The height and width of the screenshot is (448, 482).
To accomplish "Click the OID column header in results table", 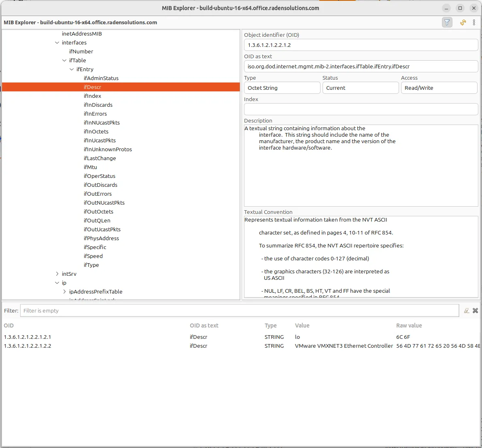I will (x=8, y=325).
